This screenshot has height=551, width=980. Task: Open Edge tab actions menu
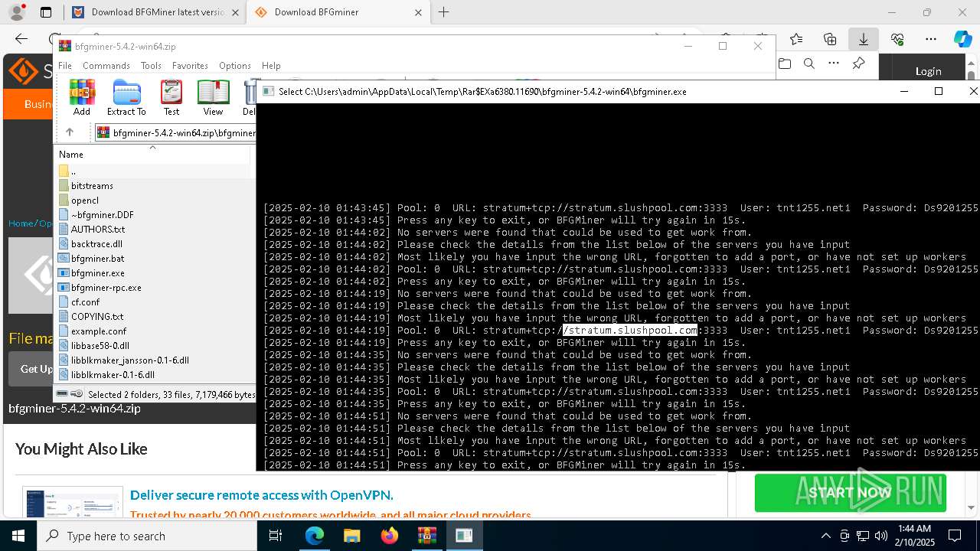pyautogui.click(x=45, y=12)
